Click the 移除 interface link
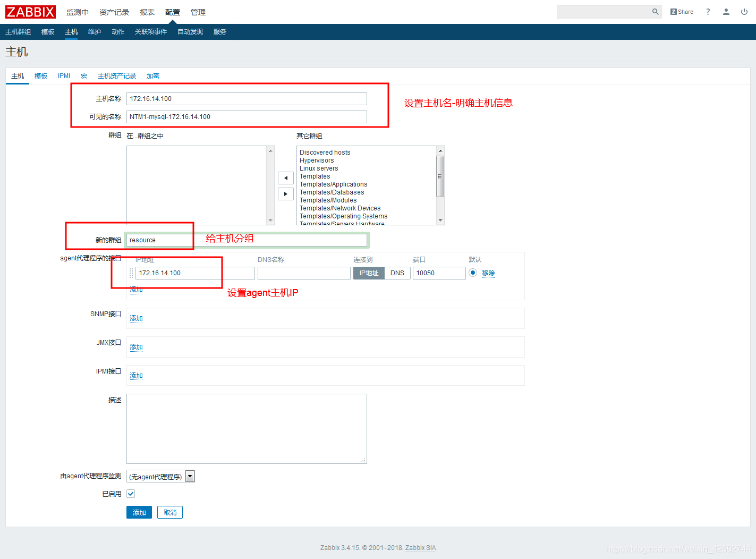756x559 pixels. click(x=488, y=273)
